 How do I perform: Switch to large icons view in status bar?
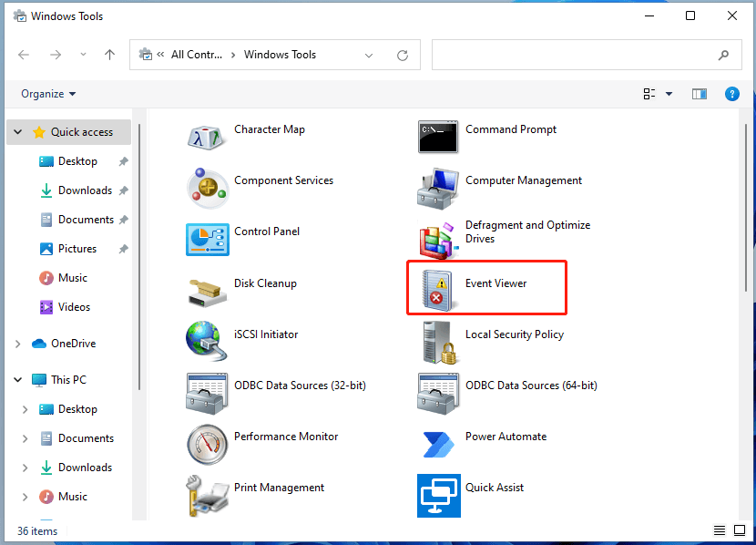click(739, 531)
